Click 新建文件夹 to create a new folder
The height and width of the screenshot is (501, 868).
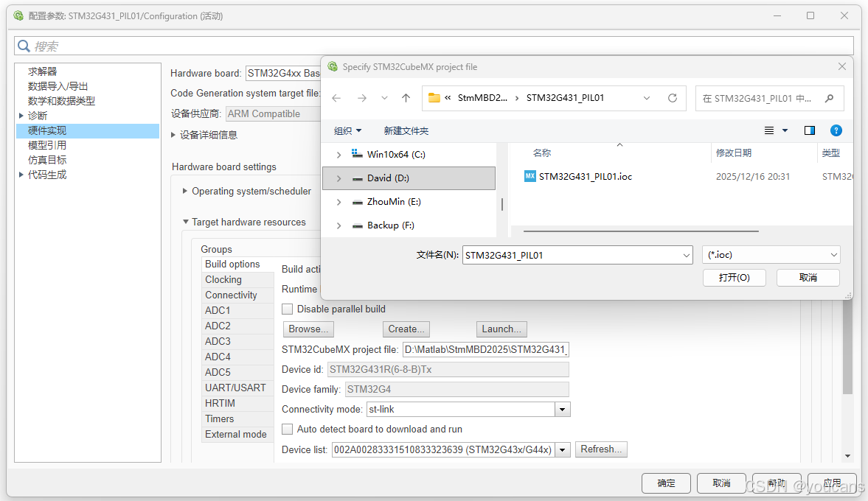[x=406, y=130]
